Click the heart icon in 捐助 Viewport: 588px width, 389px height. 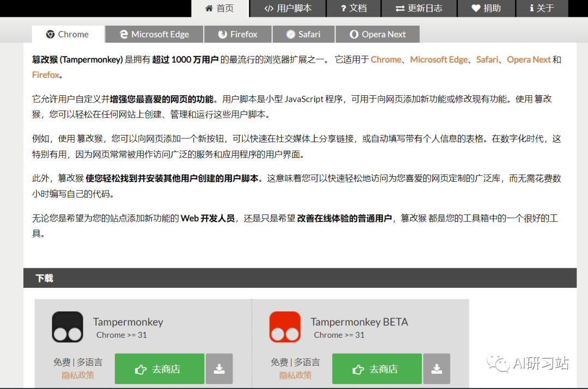(476, 8)
